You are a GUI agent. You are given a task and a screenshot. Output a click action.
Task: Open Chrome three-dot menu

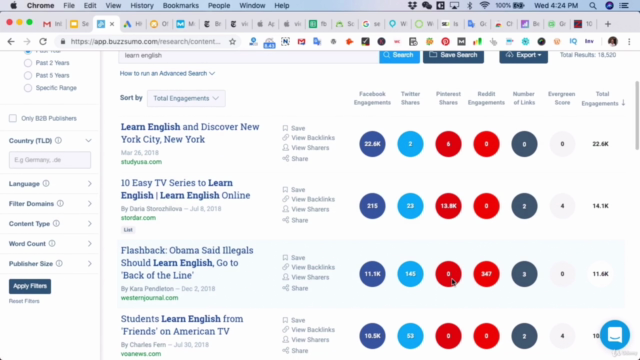coord(629,42)
